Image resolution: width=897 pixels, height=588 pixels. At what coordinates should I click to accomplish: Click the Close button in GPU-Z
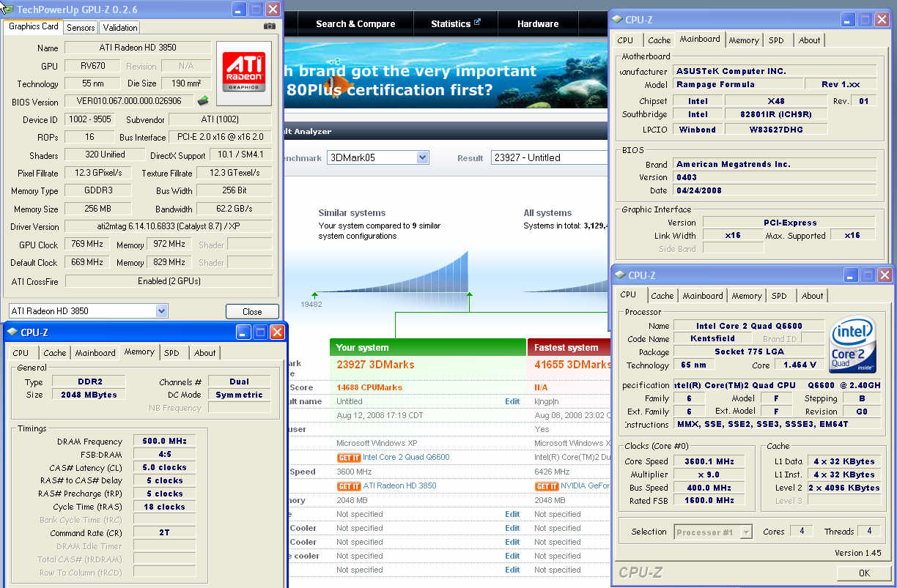click(252, 311)
